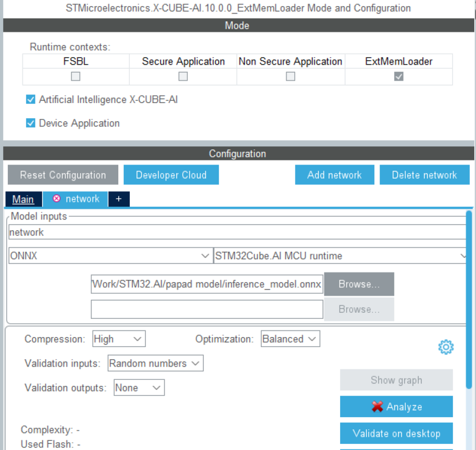
Task: Select the network tab
Action: [x=76, y=199]
